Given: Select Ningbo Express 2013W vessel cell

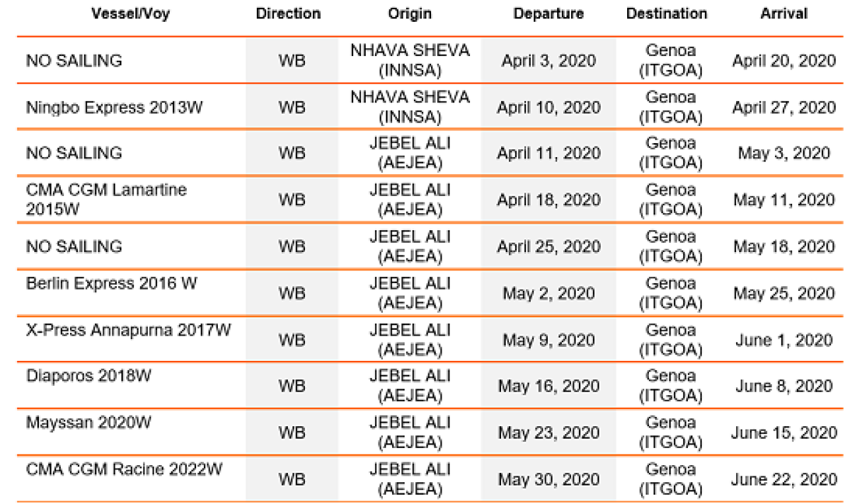Looking at the screenshot, I should [x=114, y=108].
